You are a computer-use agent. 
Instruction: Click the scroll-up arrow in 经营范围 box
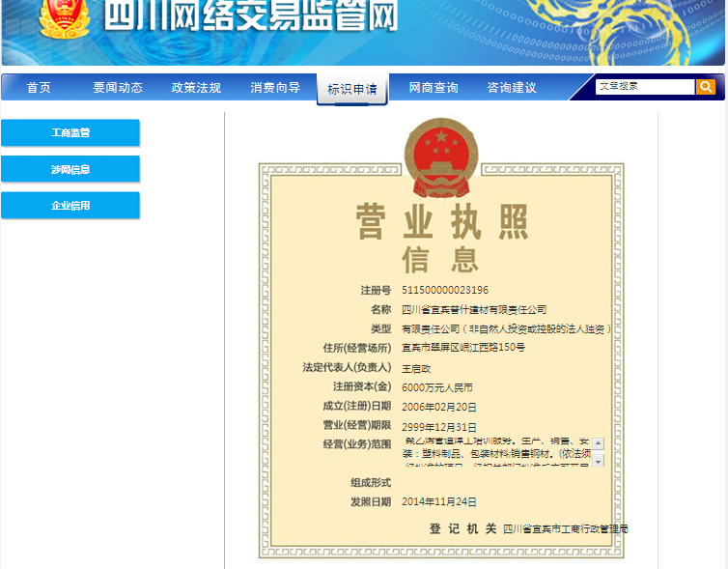click(x=598, y=443)
